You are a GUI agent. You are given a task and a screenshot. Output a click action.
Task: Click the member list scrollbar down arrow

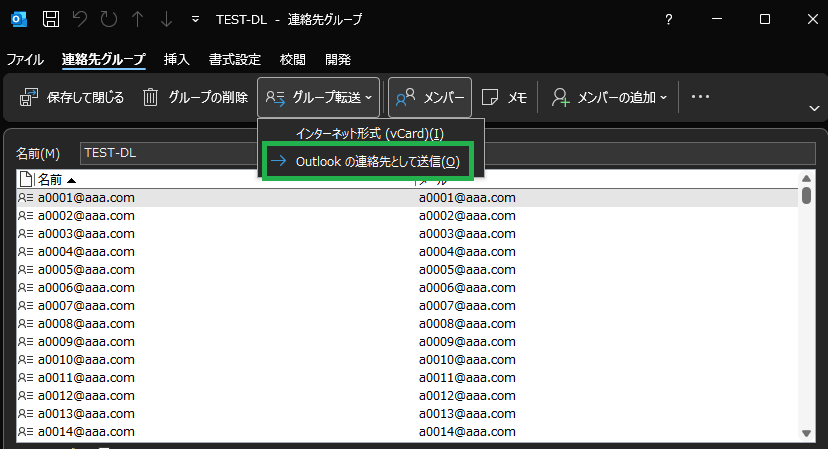coord(806,433)
